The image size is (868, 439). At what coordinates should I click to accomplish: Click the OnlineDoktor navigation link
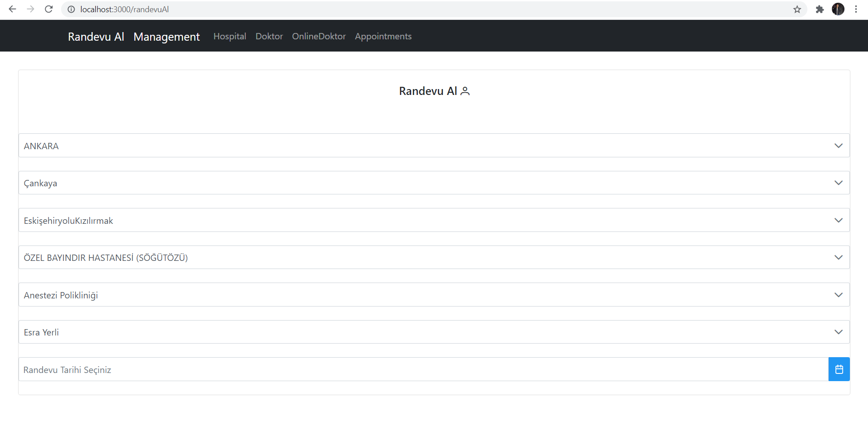(x=318, y=36)
